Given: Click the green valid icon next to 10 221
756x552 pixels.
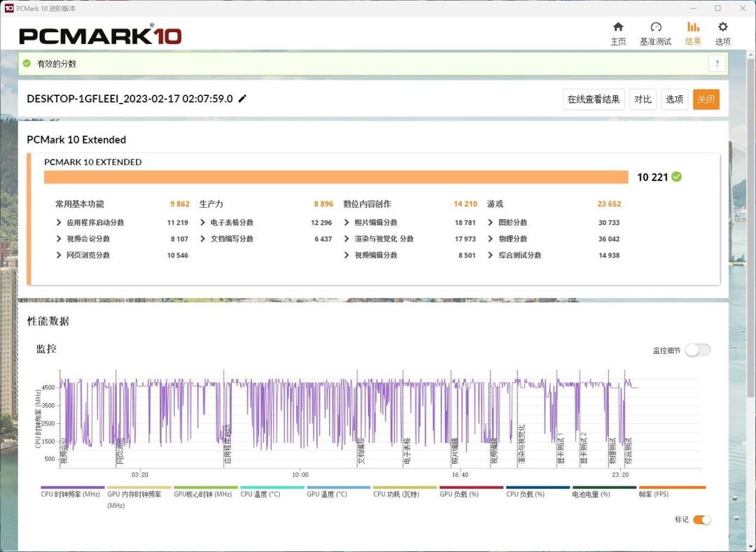Looking at the screenshot, I should (x=676, y=177).
